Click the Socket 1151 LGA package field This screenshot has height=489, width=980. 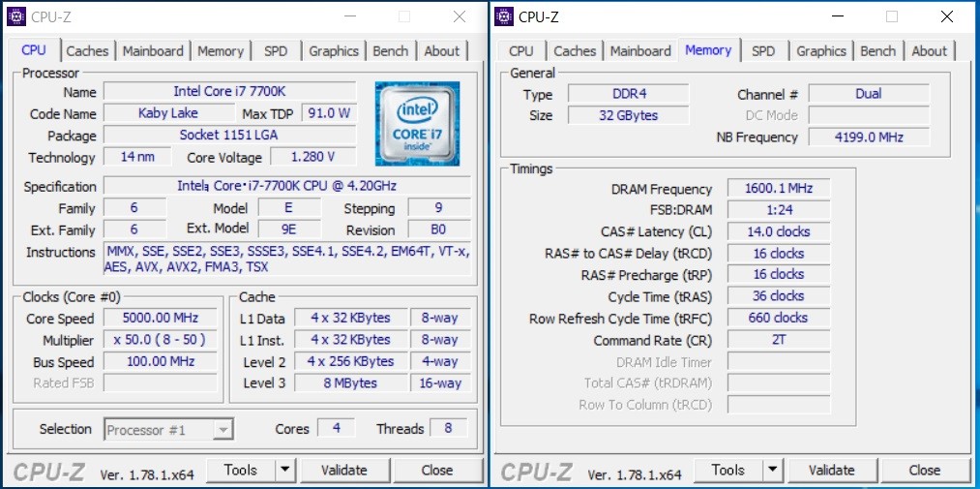[x=229, y=135]
